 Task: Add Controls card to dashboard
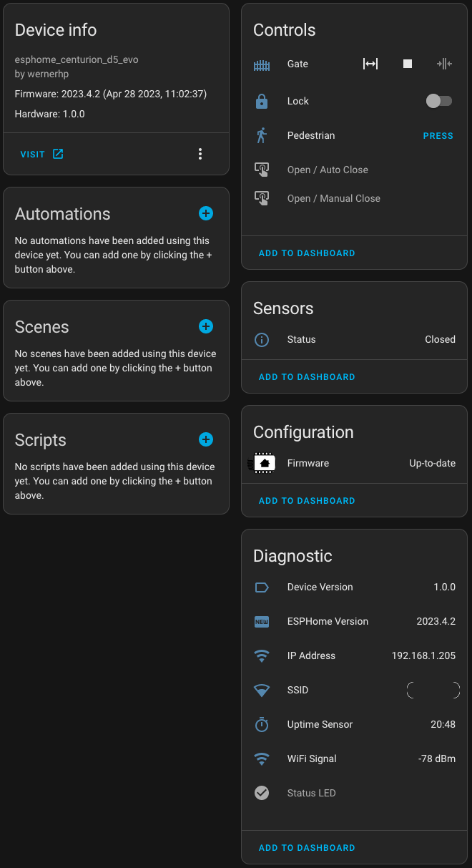click(x=307, y=253)
